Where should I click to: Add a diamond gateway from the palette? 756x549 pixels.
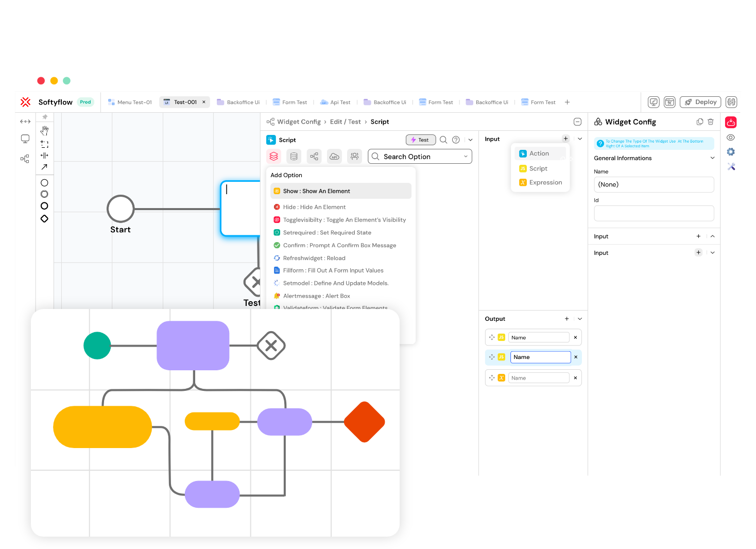point(44,219)
